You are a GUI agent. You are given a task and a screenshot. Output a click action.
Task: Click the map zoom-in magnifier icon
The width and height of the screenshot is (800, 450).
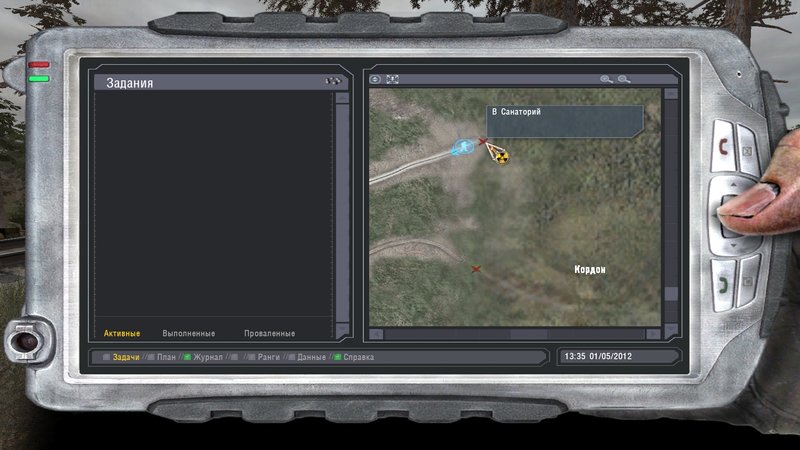pos(606,79)
